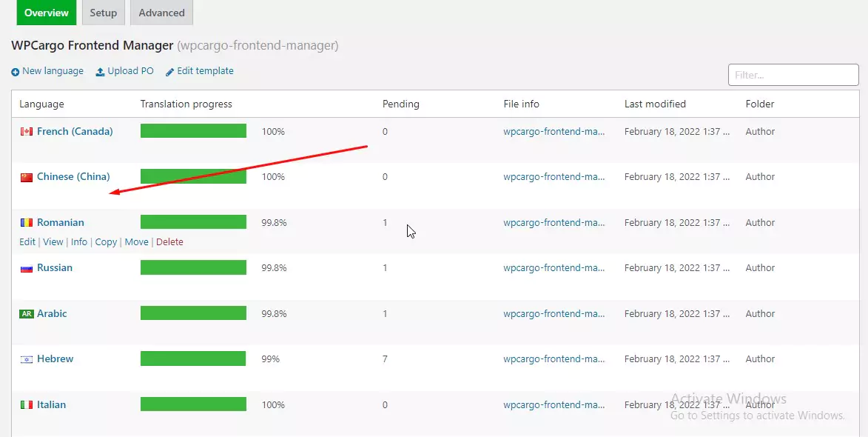The image size is (868, 437).
Task: Select the Overview tab
Action: (x=47, y=13)
